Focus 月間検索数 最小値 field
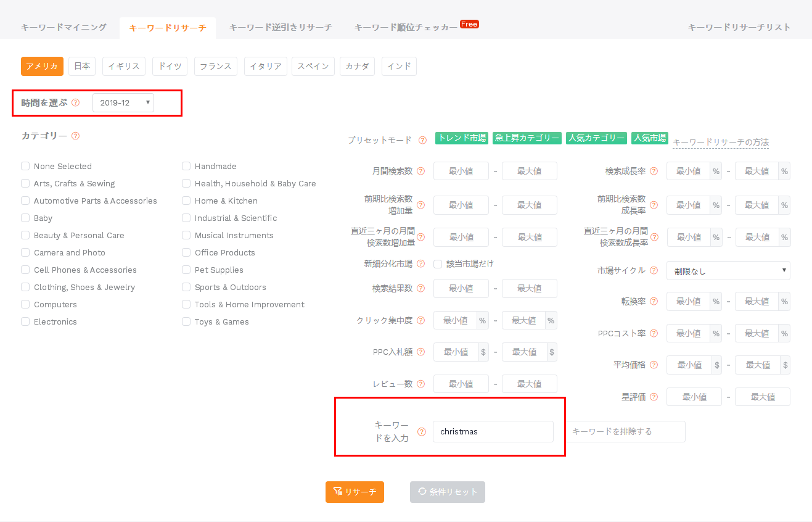This screenshot has height=522, width=812. (x=461, y=171)
